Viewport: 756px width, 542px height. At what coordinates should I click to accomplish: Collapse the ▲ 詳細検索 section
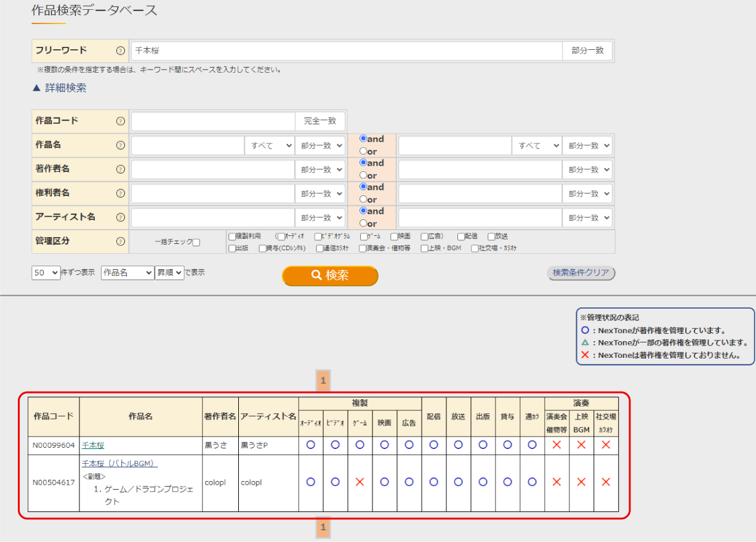pos(59,88)
